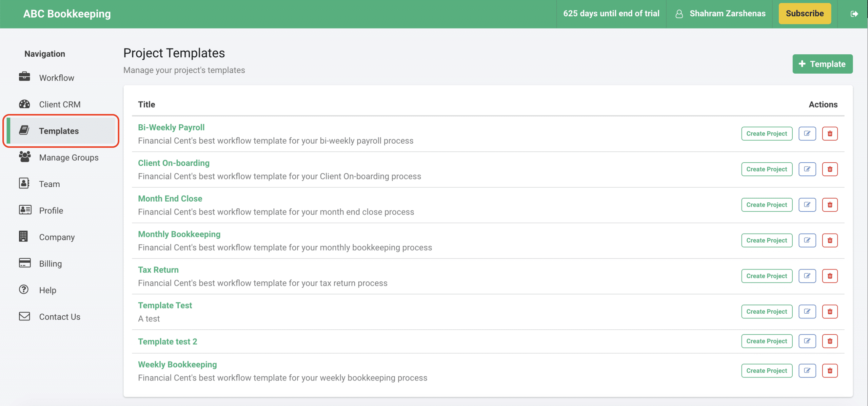Click Create Project for Weekly Bookkeeping
The width and height of the screenshot is (868, 406).
[767, 371]
